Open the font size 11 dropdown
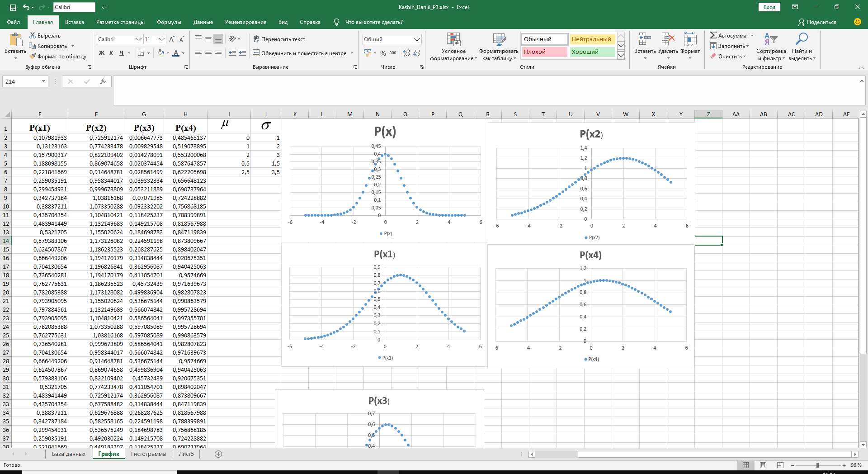 tap(161, 39)
